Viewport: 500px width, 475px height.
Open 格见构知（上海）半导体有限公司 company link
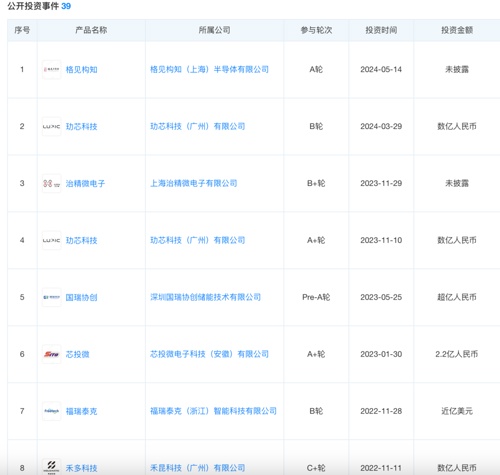[209, 69]
